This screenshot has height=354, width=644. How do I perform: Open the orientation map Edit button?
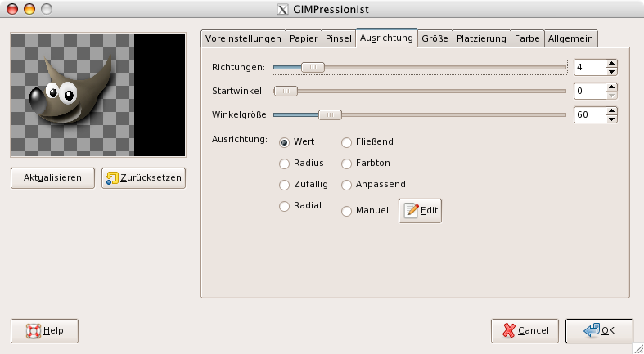[x=420, y=211]
